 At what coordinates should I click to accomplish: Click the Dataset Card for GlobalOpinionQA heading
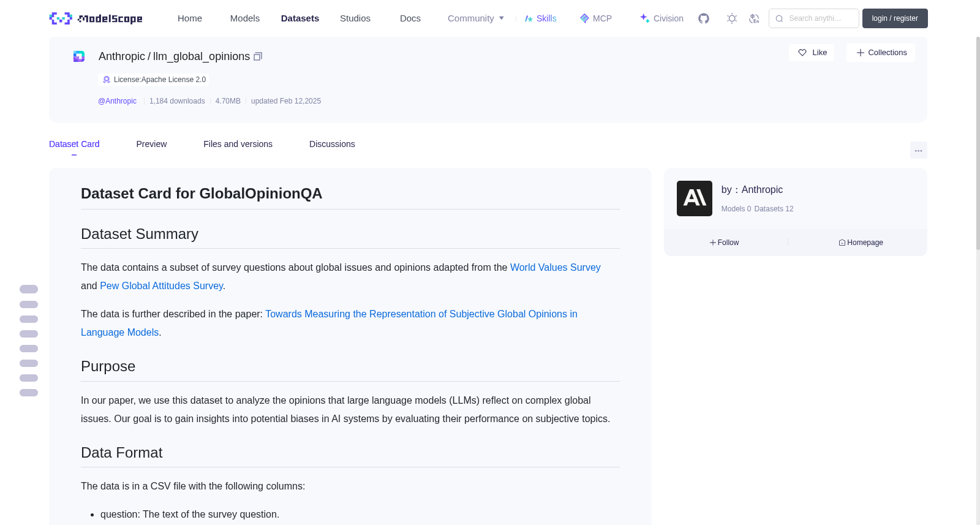tap(202, 194)
